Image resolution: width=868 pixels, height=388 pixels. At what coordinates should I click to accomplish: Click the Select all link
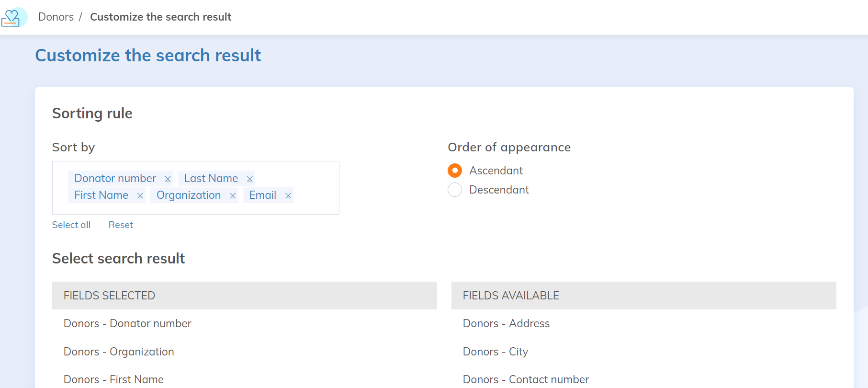[71, 225]
